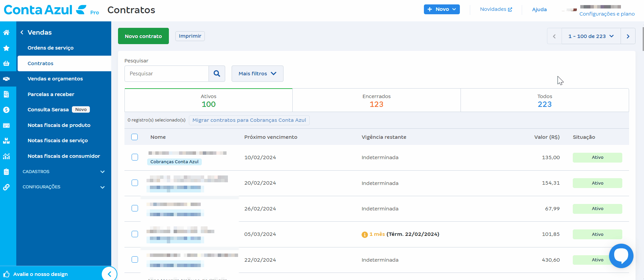Open Vendas e orçamentos menu item

55,79
